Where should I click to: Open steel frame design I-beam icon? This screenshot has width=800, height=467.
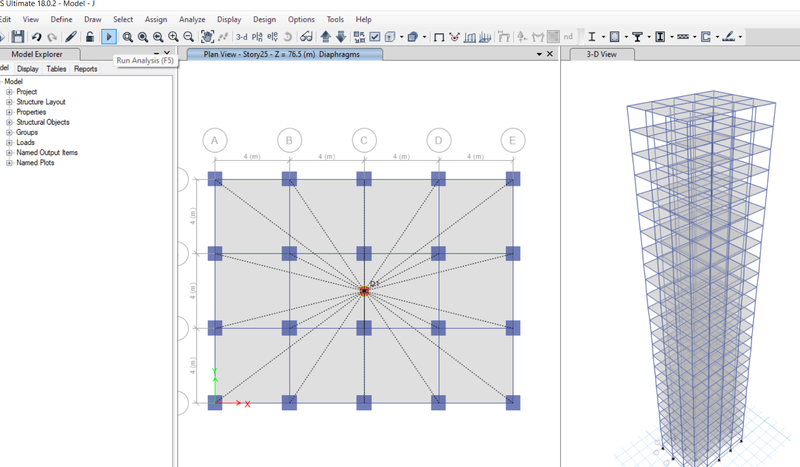click(592, 37)
